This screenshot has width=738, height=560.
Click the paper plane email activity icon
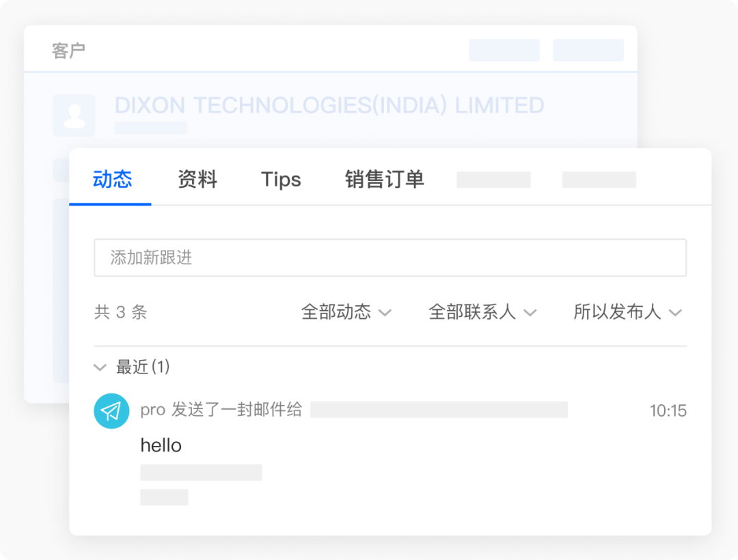tap(111, 410)
